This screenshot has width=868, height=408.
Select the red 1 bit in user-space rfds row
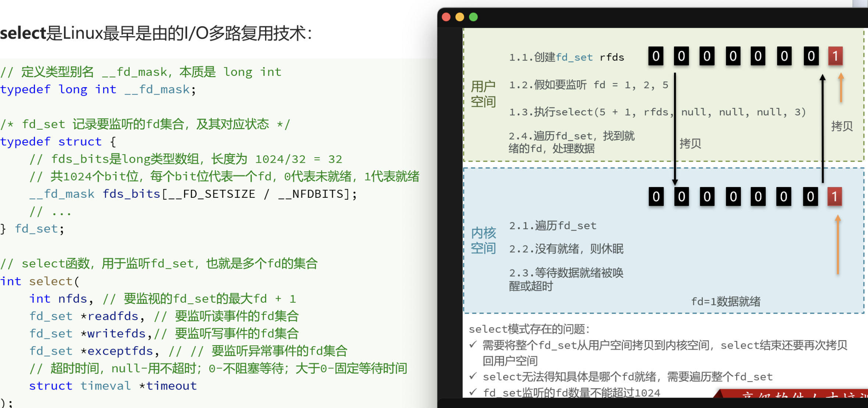click(x=835, y=56)
